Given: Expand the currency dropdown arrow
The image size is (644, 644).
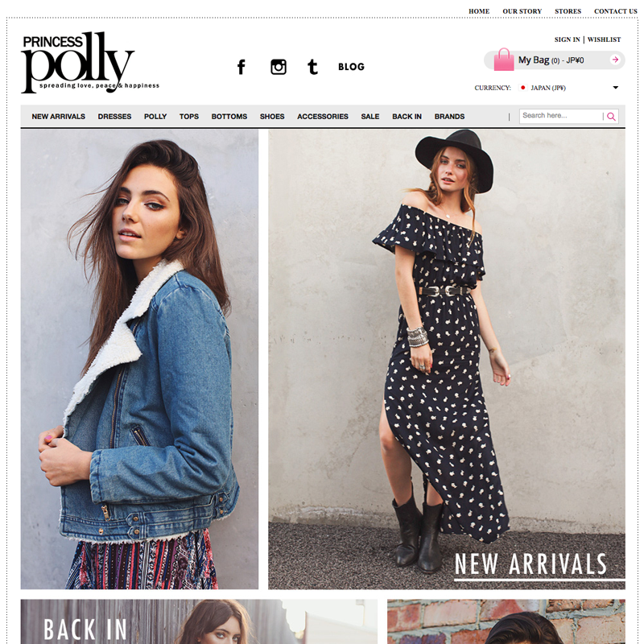Looking at the screenshot, I should (x=616, y=88).
